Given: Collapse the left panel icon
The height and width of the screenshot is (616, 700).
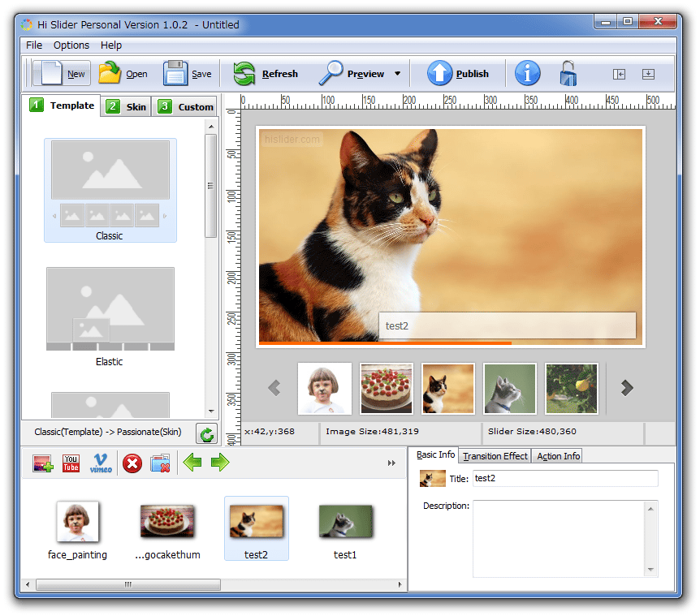Looking at the screenshot, I should pos(619,74).
